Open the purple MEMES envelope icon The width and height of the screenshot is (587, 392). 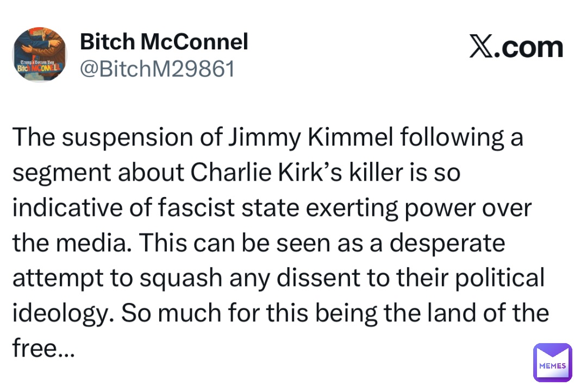point(553,363)
